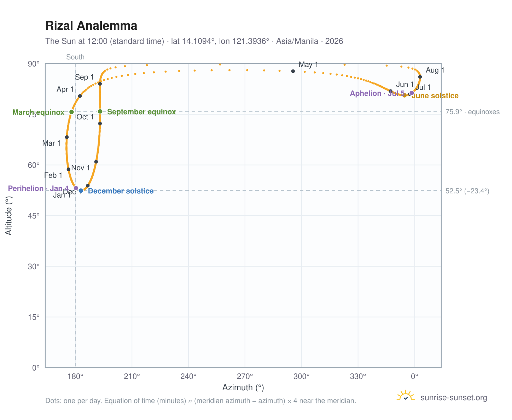This screenshot has width=512, height=420.
Task: Click the blue December solstice dot
Action: (x=81, y=191)
